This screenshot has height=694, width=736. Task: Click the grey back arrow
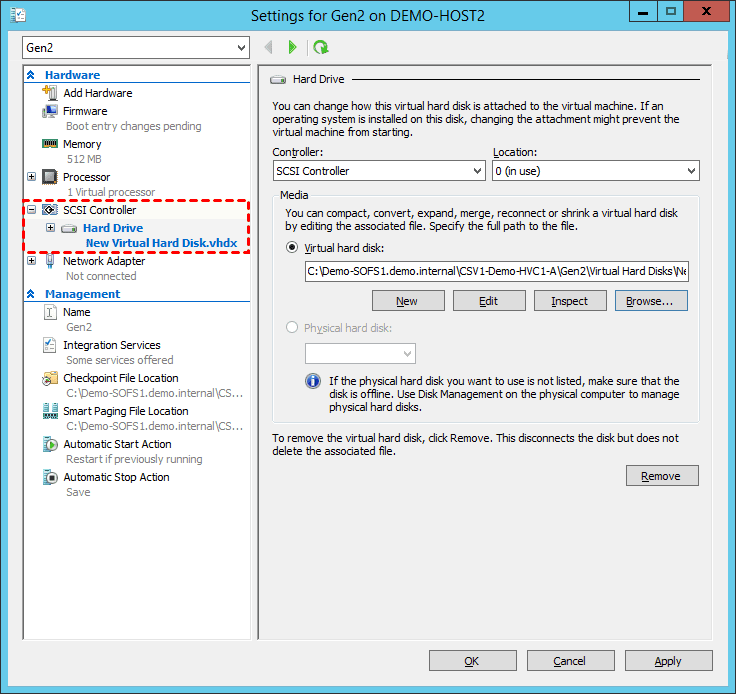point(268,47)
